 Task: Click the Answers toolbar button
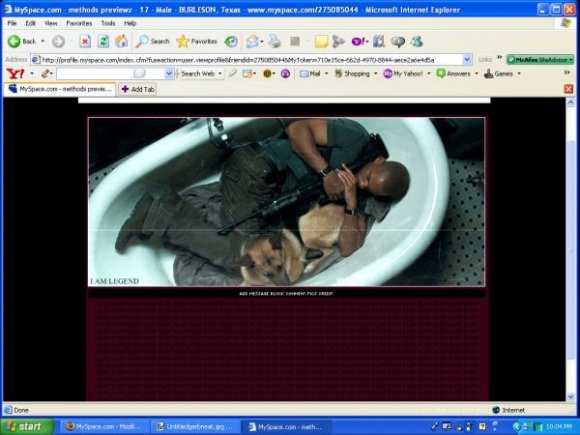pos(453,74)
